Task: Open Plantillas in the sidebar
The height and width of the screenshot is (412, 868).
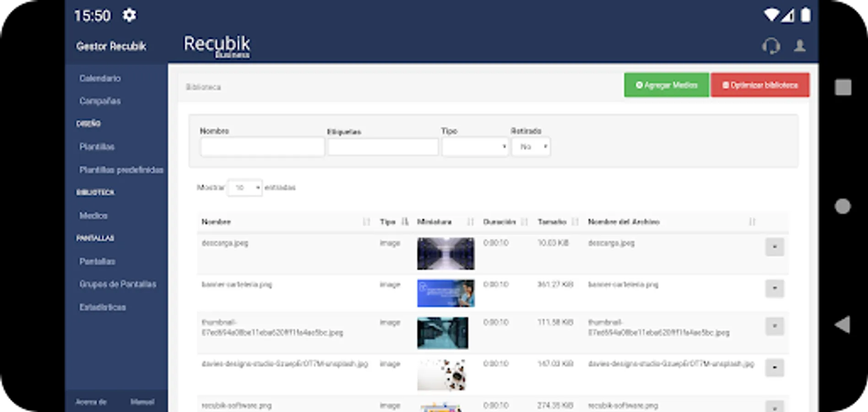Action: [x=97, y=147]
